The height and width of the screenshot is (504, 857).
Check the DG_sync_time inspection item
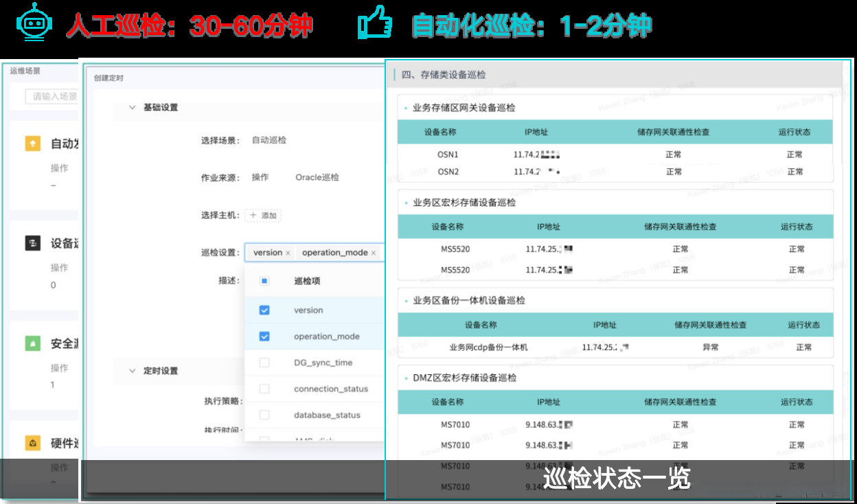pos(264,363)
